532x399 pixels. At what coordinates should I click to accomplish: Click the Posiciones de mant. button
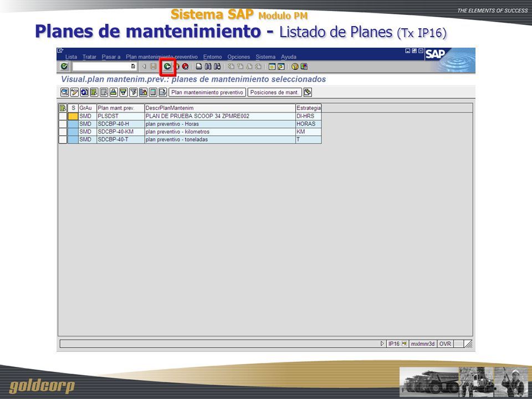pos(274,93)
